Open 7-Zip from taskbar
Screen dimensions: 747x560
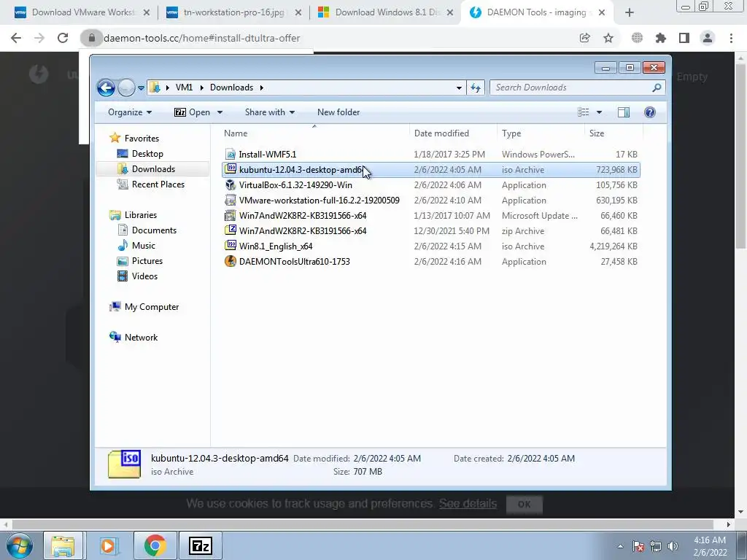pyautogui.click(x=200, y=545)
